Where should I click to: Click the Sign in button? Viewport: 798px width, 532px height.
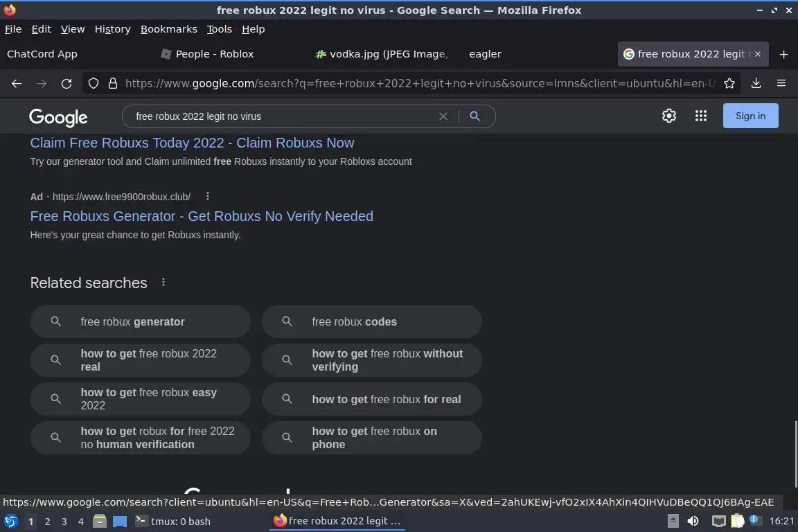750,116
